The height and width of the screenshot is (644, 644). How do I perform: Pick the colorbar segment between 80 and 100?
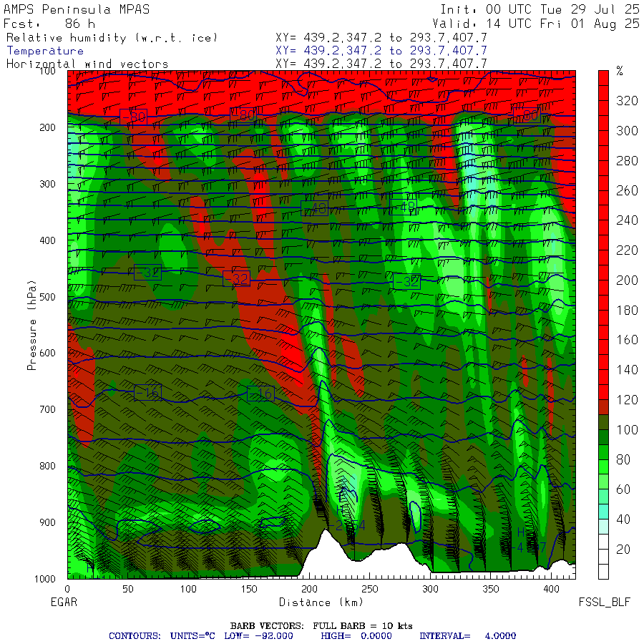(603, 444)
